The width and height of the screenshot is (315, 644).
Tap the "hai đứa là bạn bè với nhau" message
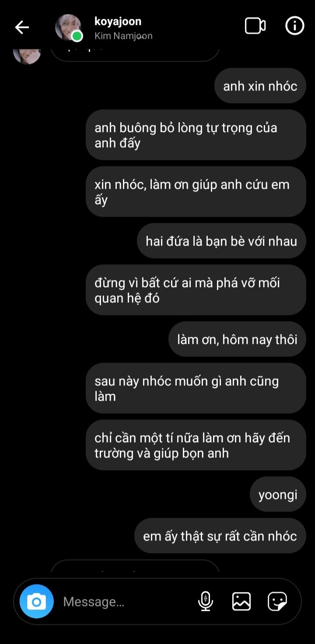tap(221, 241)
